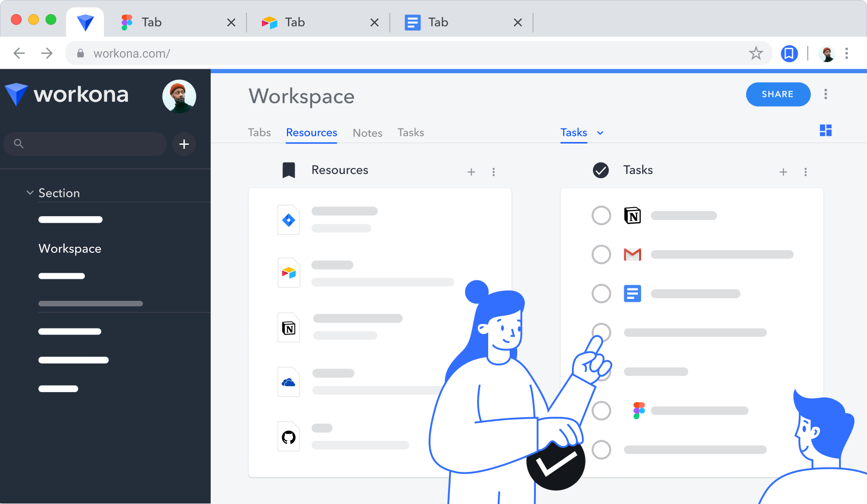Add a new resource with the plus icon

point(471,172)
